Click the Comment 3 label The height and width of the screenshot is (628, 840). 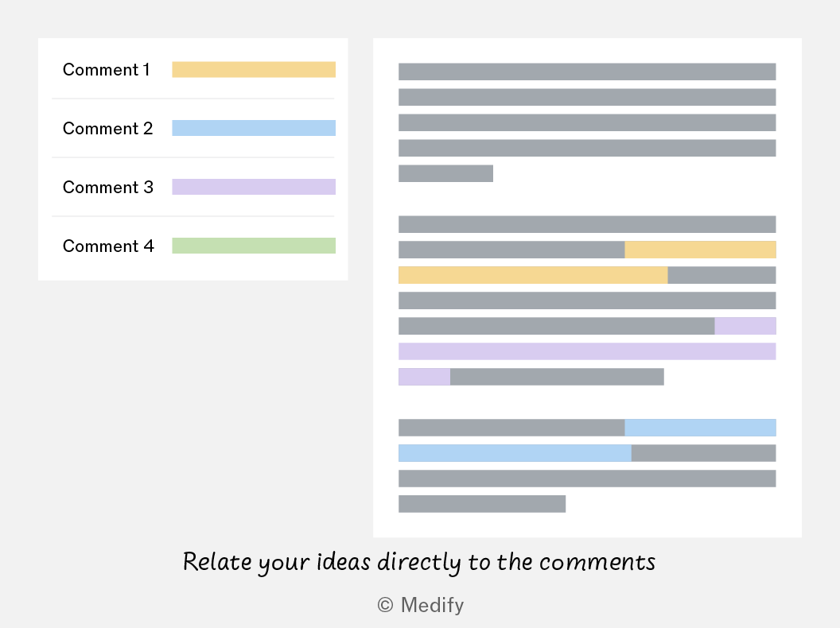[107, 188]
